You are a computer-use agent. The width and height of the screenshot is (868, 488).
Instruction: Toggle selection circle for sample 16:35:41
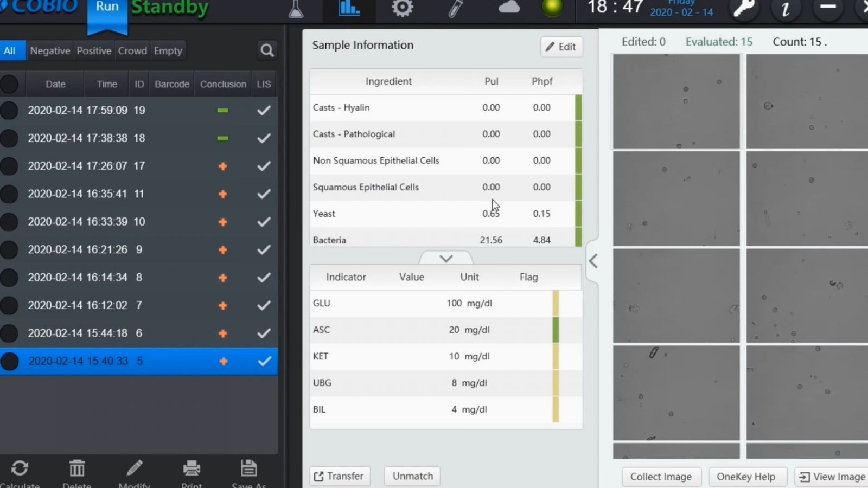[x=9, y=194]
